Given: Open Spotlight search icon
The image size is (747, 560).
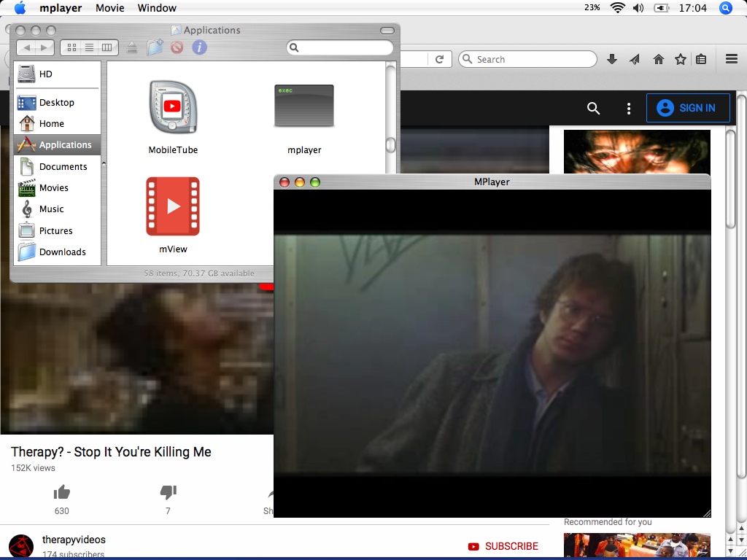Looking at the screenshot, I should click(x=726, y=7).
